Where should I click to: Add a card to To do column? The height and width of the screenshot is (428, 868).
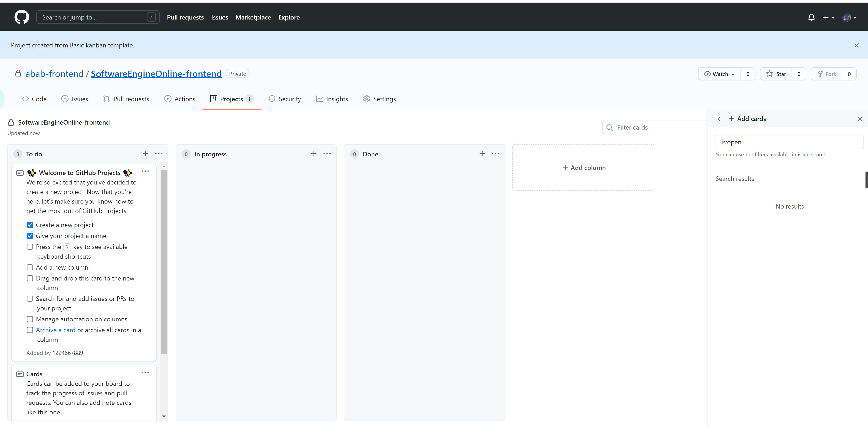(145, 154)
